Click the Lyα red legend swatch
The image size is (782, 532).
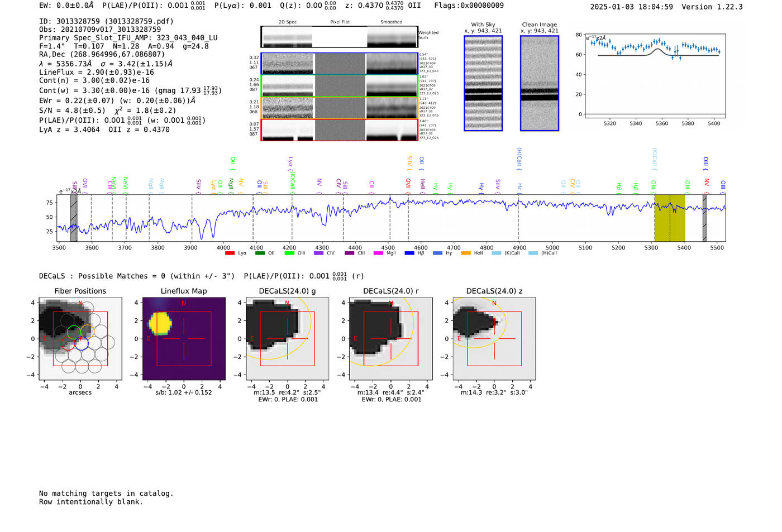[x=230, y=253]
